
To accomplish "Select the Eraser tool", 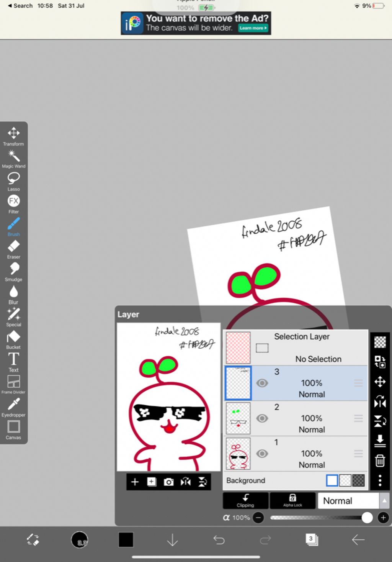I will pyautogui.click(x=13, y=249).
